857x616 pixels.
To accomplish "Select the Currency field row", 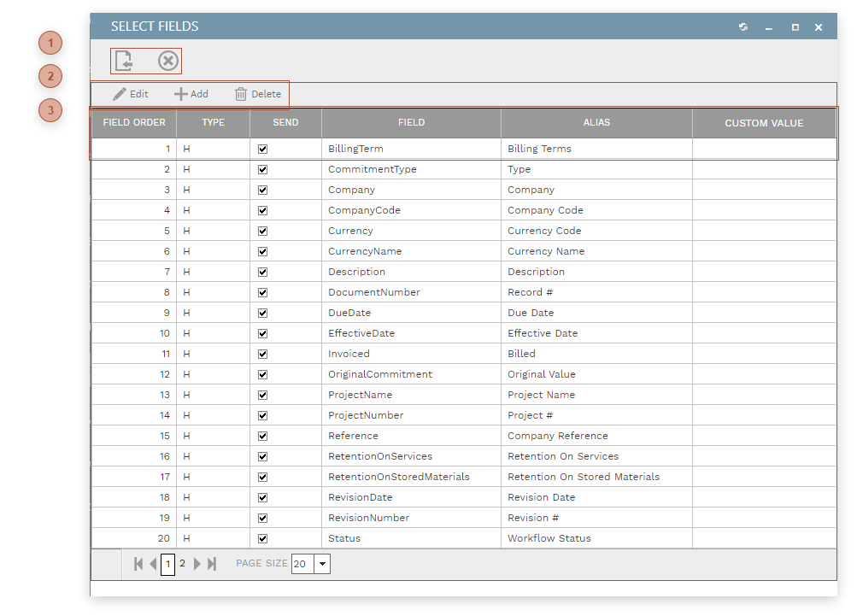I will pos(410,231).
